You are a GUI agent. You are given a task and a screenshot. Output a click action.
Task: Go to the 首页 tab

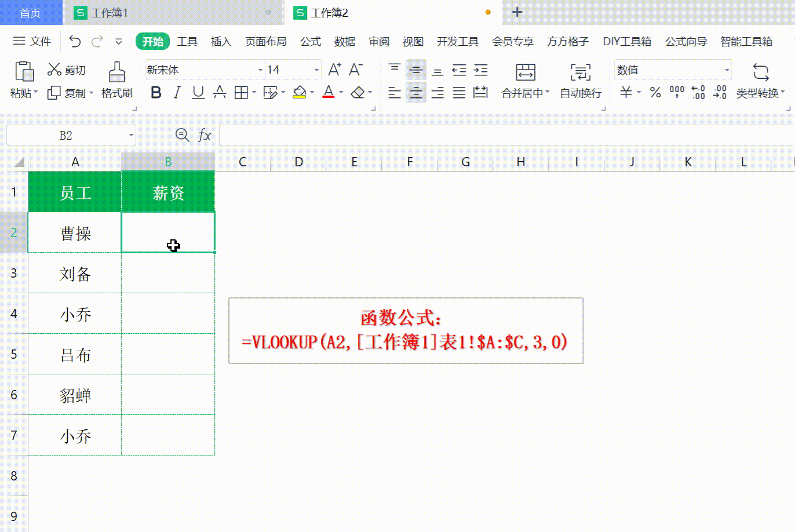[x=30, y=13]
